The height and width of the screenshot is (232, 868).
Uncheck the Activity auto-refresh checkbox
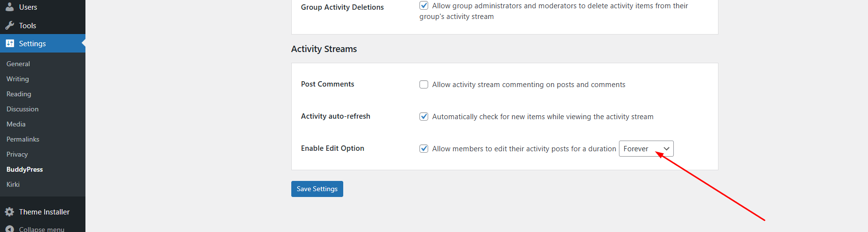click(424, 117)
